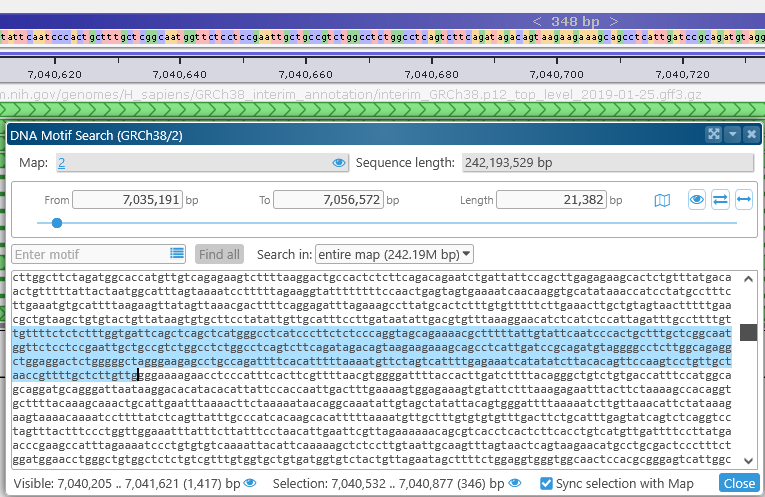
Task: Show the selection range using its eye icon
Action: coord(516,483)
